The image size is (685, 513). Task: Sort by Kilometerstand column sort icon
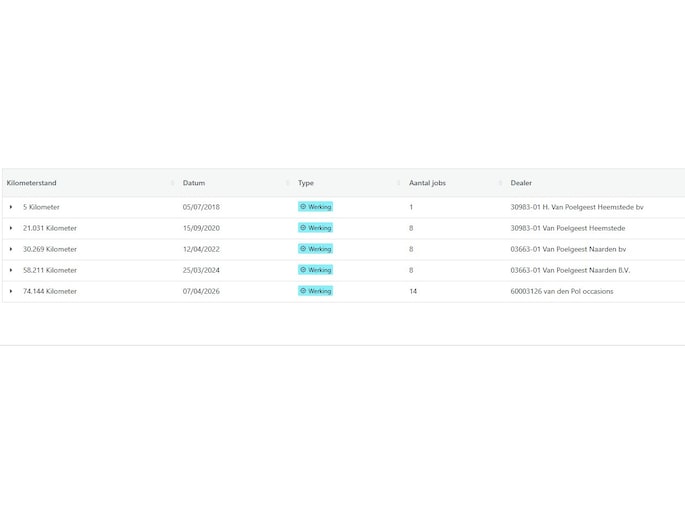tap(173, 183)
